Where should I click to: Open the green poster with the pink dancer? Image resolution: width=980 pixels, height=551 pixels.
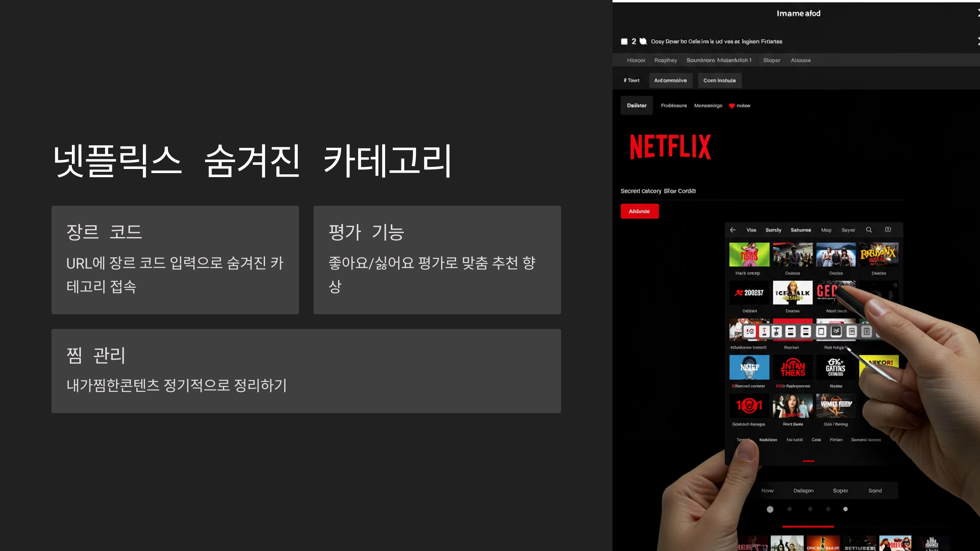click(x=749, y=255)
